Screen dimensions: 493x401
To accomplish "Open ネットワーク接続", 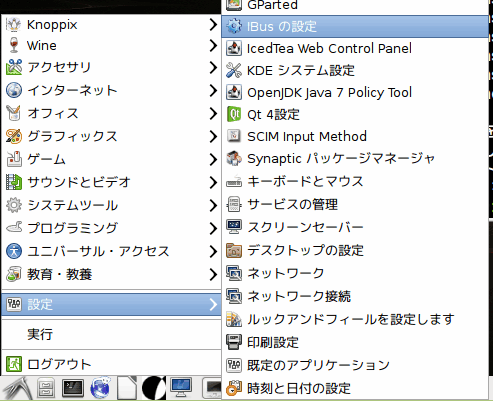I will point(355,296).
